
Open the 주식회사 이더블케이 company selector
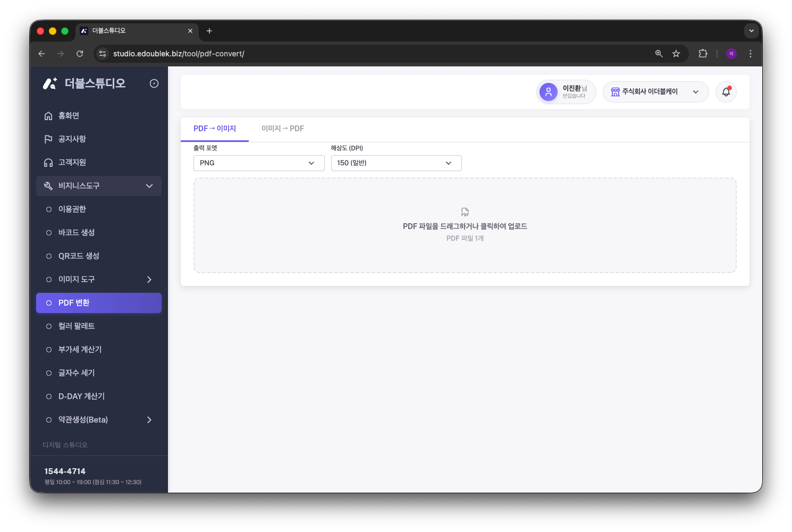(655, 92)
